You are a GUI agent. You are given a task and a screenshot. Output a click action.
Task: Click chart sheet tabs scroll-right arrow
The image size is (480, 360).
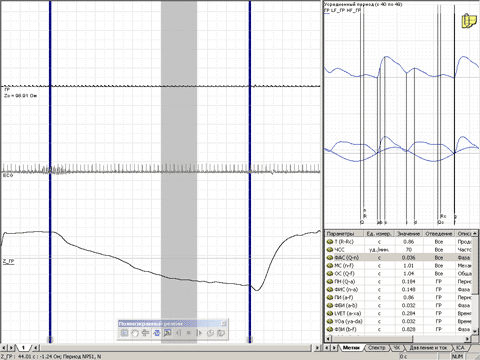click(11, 348)
